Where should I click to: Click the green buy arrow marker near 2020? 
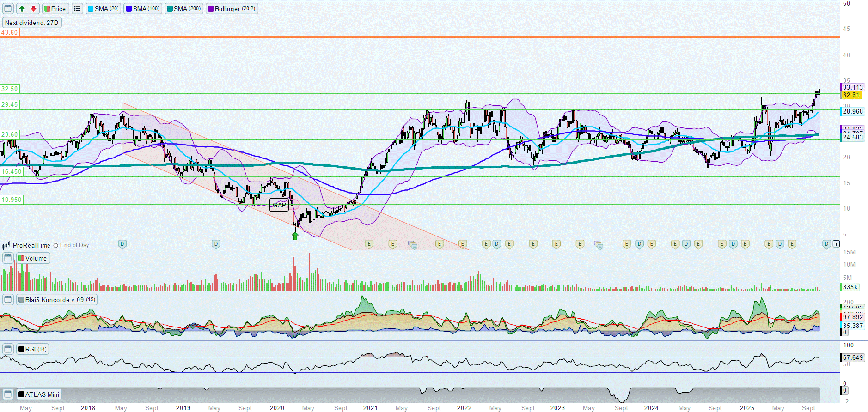coord(295,236)
